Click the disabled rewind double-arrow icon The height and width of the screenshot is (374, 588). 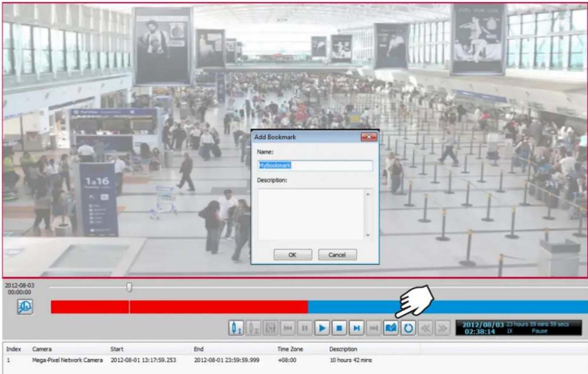click(x=426, y=328)
